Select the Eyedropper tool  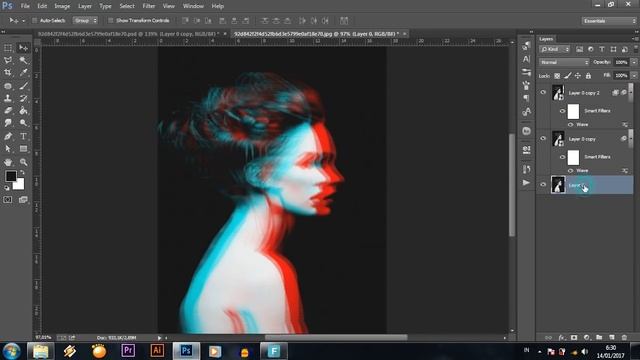coord(23,73)
